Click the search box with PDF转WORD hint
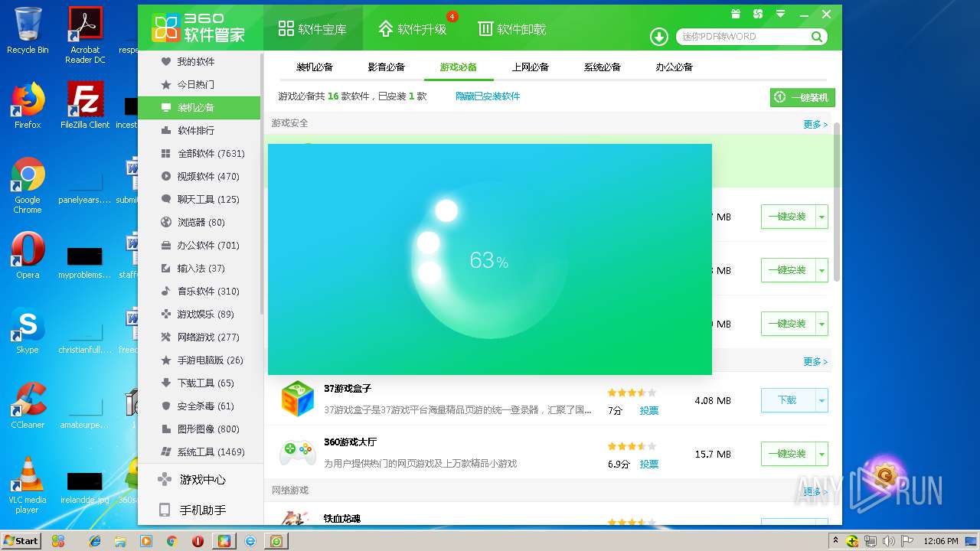Screen dimensions: 980x551 [743, 37]
